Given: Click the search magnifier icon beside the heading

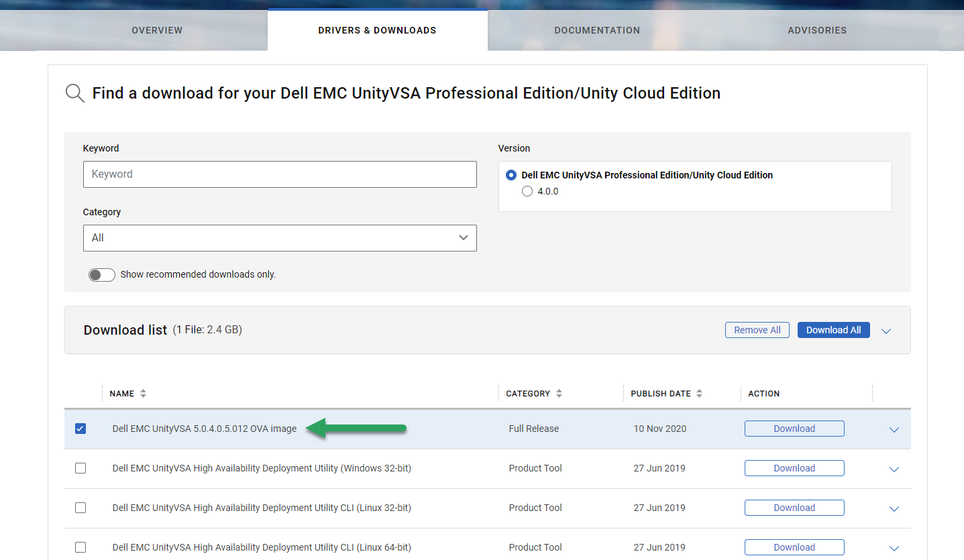Looking at the screenshot, I should coord(74,93).
